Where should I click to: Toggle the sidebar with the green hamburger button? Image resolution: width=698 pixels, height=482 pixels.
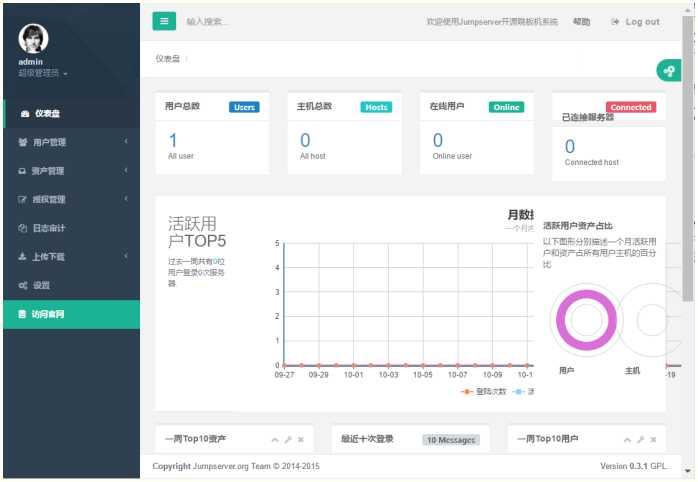[x=164, y=21]
